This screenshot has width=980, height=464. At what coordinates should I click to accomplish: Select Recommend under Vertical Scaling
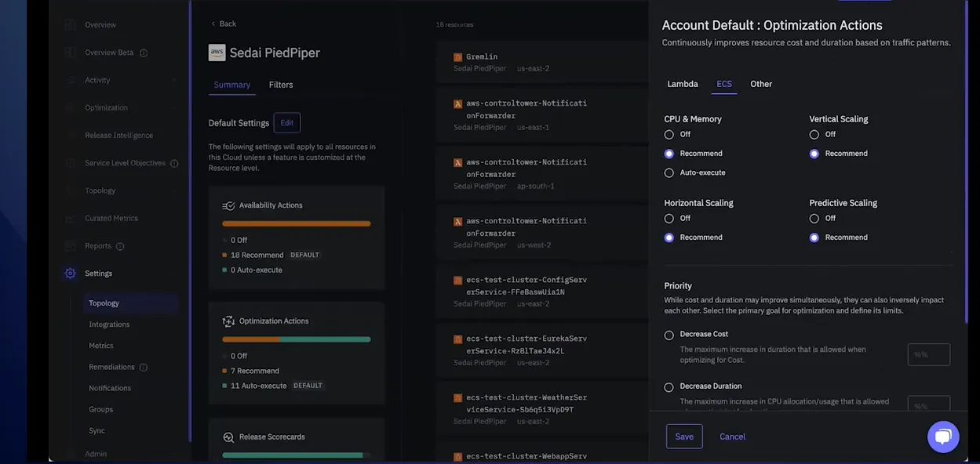pos(814,154)
